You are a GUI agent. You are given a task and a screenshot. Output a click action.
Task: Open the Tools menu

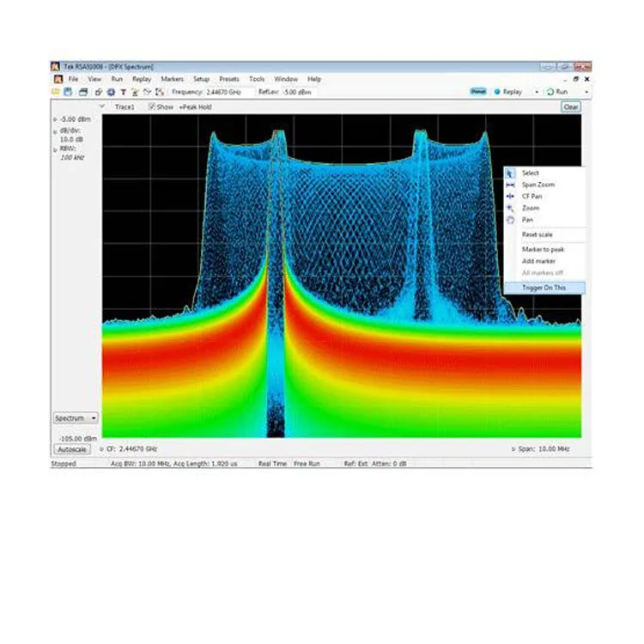257,79
